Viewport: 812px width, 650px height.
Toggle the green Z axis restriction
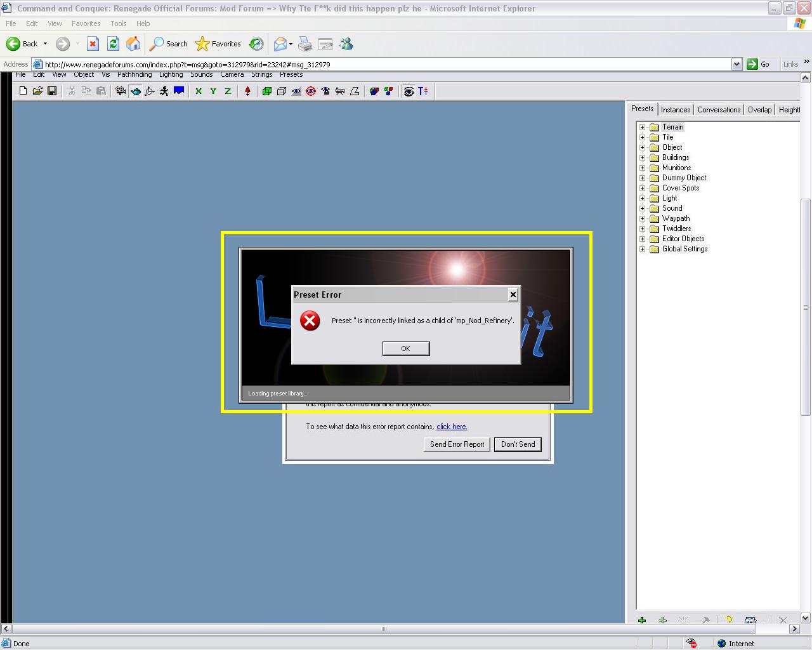pyautogui.click(x=228, y=91)
